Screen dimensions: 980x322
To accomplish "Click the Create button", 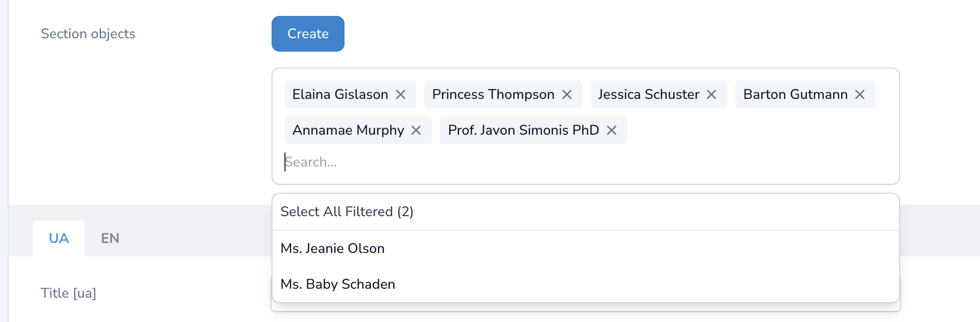I will 308,34.
